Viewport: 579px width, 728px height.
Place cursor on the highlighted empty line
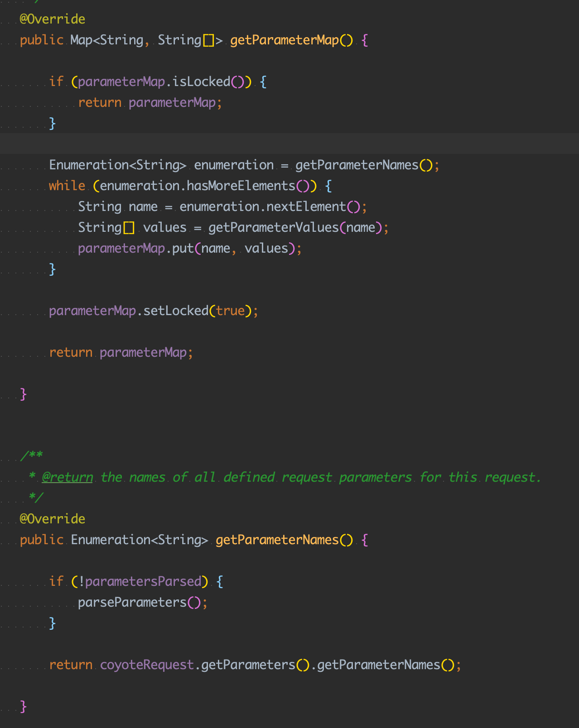pyautogui.click(x=289, y=144)
